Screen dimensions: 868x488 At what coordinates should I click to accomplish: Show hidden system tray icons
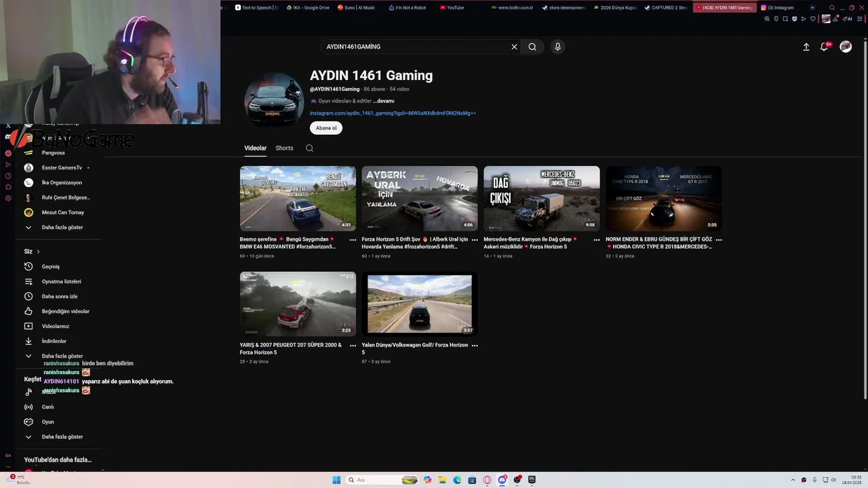(x=793, y=480)
